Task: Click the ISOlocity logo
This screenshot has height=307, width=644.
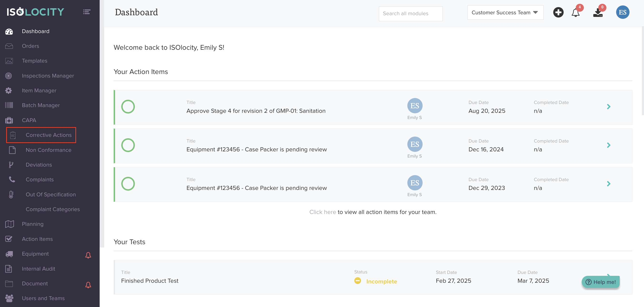Action: (35, 12)
